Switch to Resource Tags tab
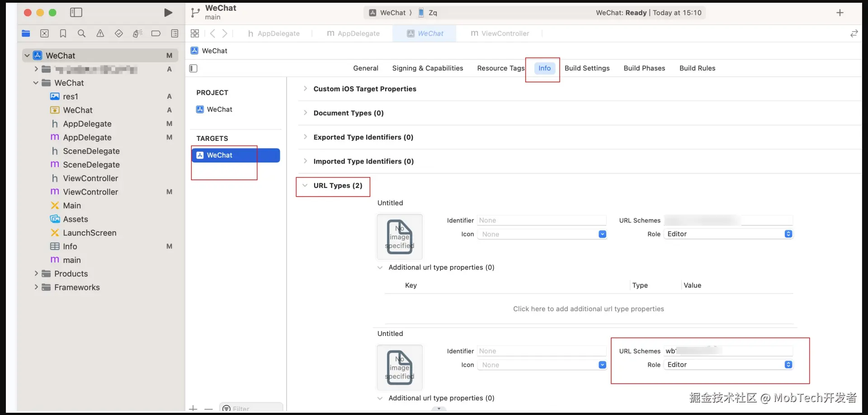Viewport: 868px width, 415px height. point(501,68)
